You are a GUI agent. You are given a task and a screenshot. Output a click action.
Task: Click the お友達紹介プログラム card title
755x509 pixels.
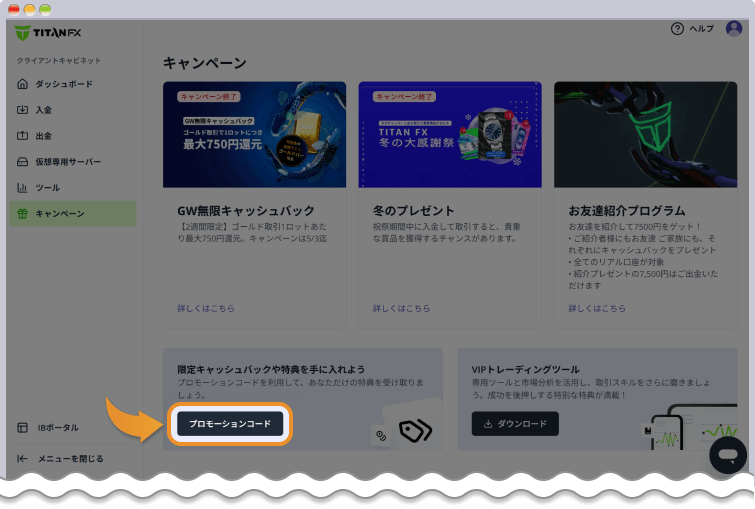(x=627, y=211)
